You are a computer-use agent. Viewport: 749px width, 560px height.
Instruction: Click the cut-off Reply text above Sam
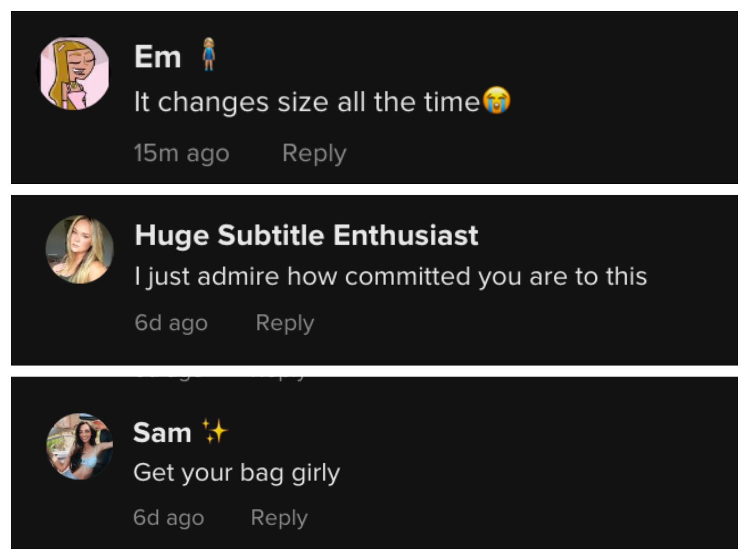(x=279, y=379)
